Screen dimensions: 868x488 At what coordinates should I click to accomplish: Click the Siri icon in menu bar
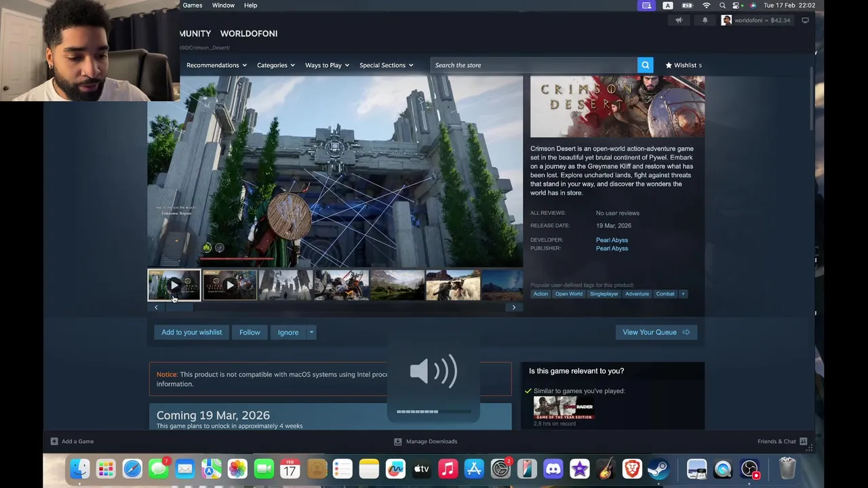(753, 5)
